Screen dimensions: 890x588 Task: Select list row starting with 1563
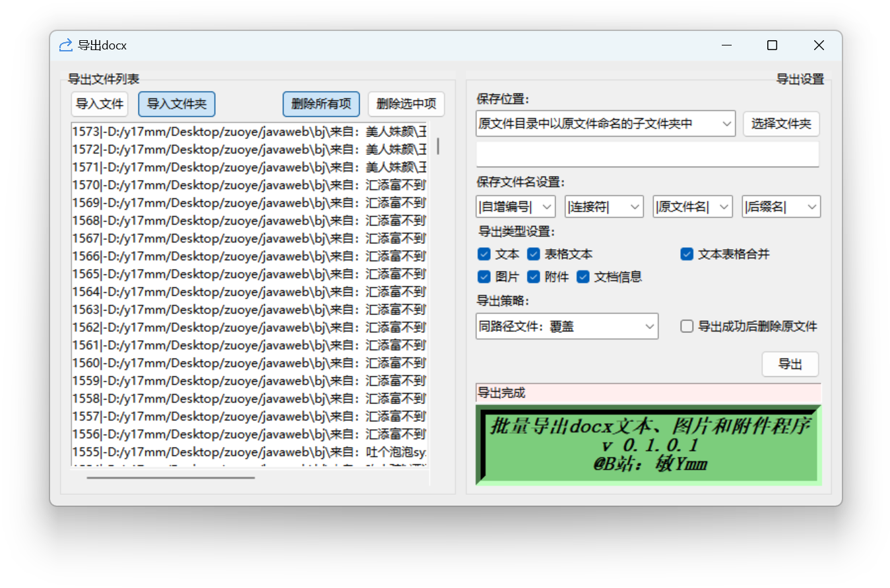(x=249, y=309)
